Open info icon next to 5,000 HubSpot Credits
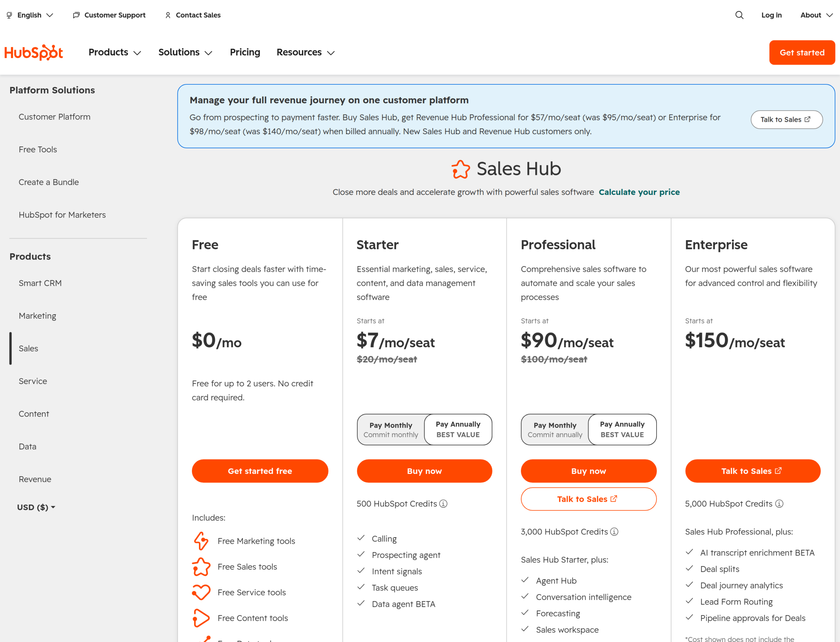 click(x=779, y=504)
